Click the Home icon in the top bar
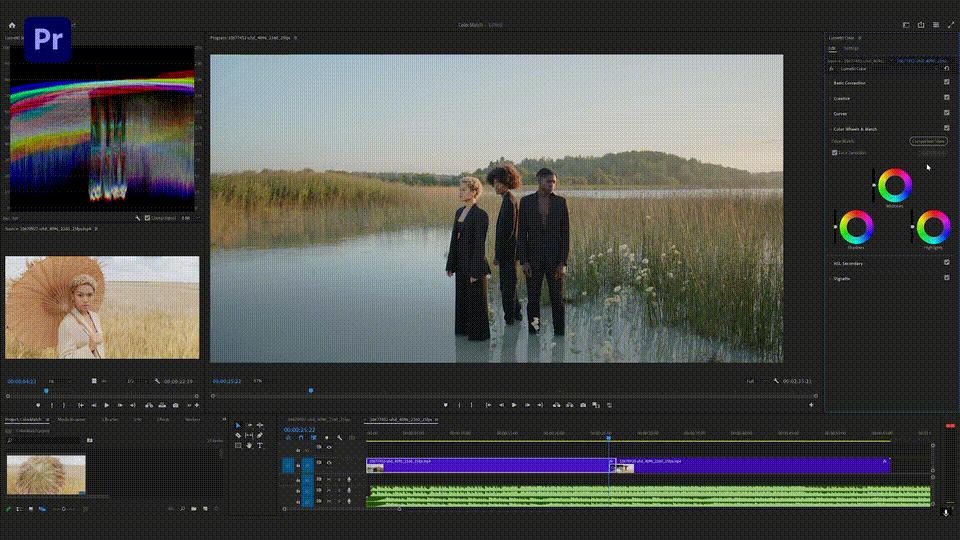Image resolution: width=960 pixels, height=540 pixels. (x=12, y=25)
